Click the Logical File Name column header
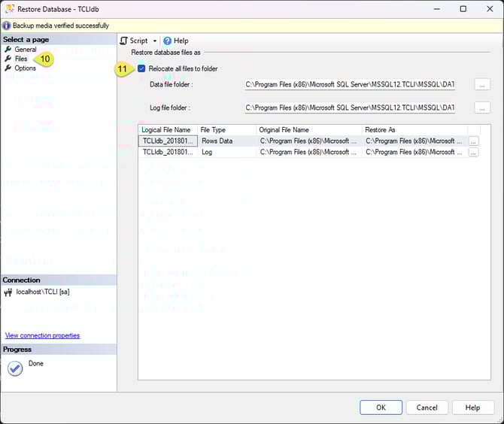 167,130
